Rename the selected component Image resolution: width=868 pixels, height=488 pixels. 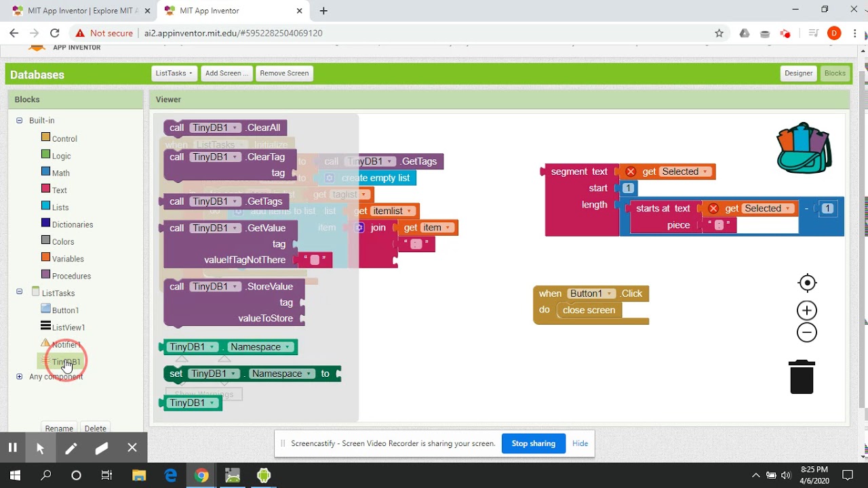59,428
